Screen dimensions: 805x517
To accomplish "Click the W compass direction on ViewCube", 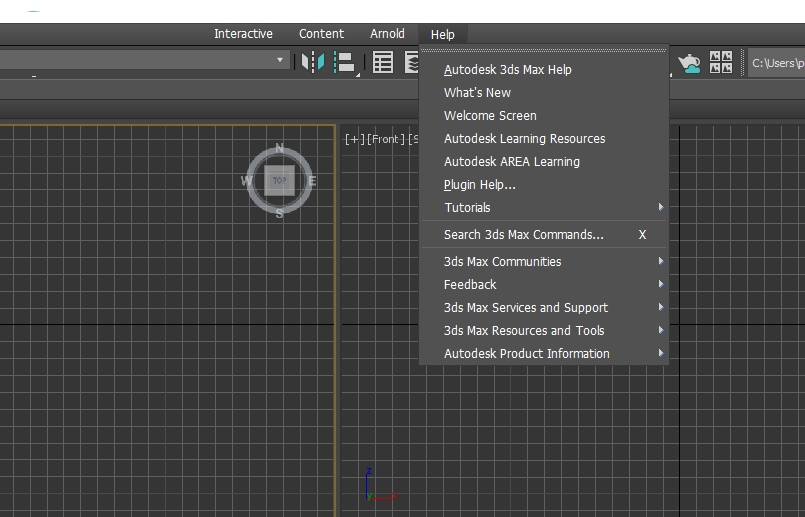I will [246, 181].
